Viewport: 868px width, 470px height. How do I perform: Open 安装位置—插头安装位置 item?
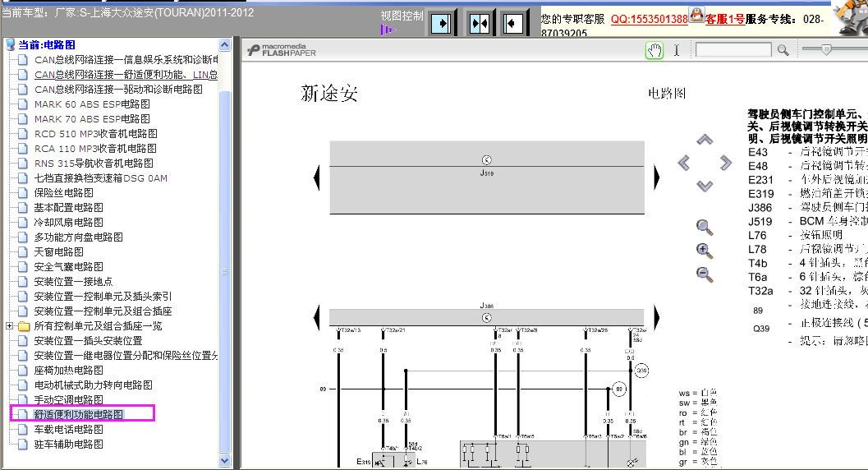pos(88,340)
